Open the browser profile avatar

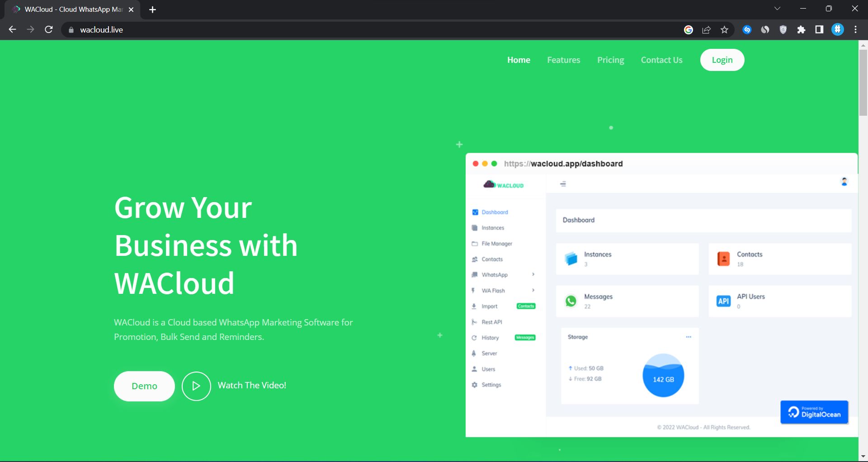[838, 30]
